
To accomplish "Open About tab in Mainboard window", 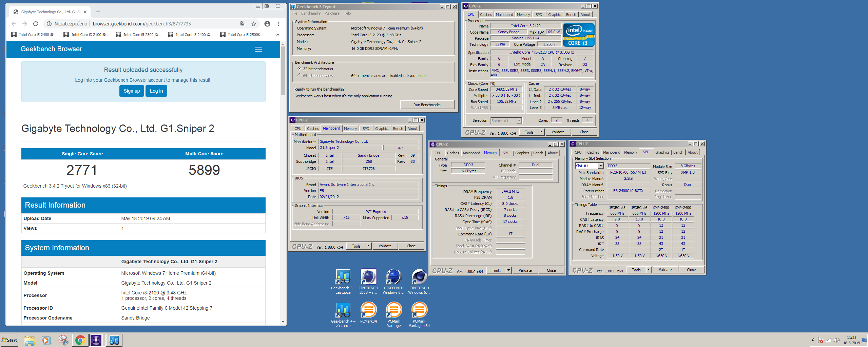I will click(412, 129).
